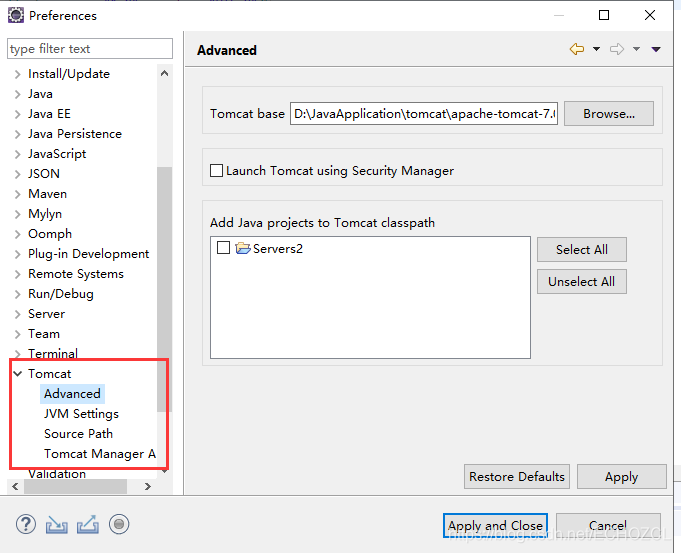Expand the Oomph tree node
The image size is (681, 553).
pyautogui.click(x=17, y=234)
